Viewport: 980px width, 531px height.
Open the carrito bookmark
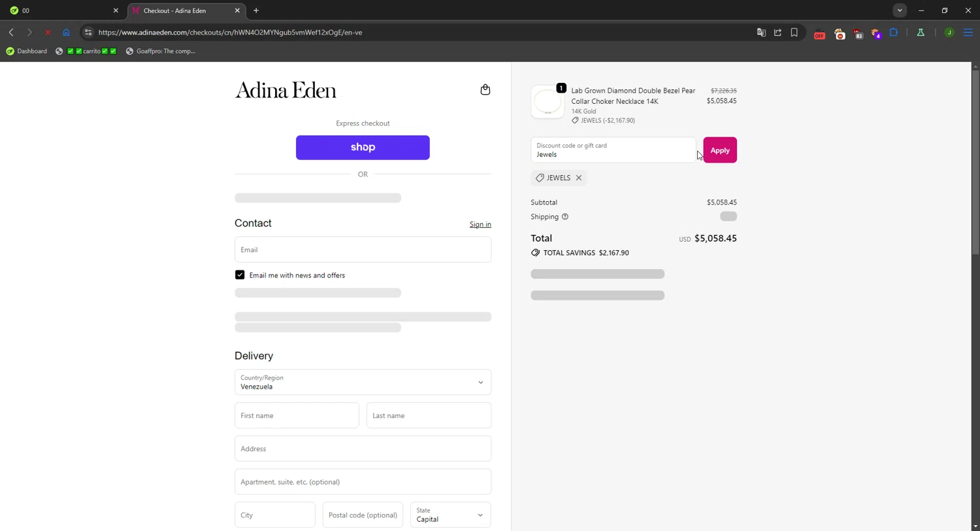tap(86, 51)
